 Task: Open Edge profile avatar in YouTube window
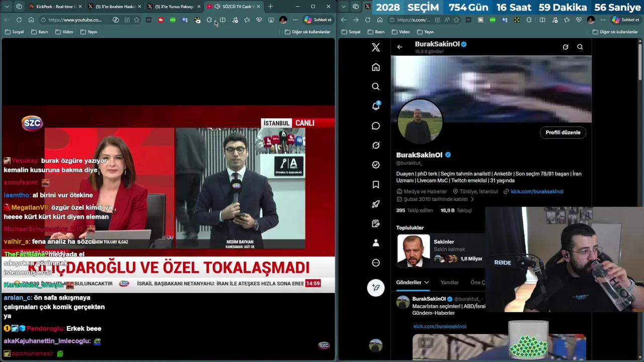click(x=283, y=20)
